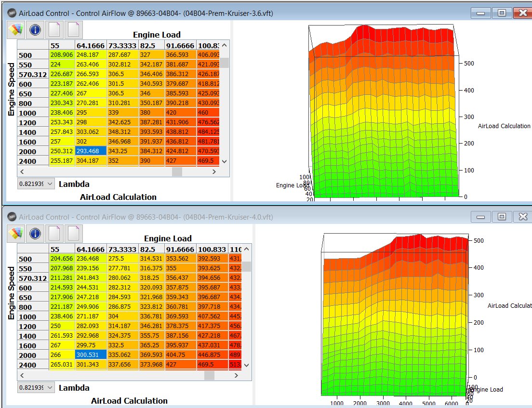
Task: Open color palette icon in Kruiser-3.6 window
Action: coord(16,29)
